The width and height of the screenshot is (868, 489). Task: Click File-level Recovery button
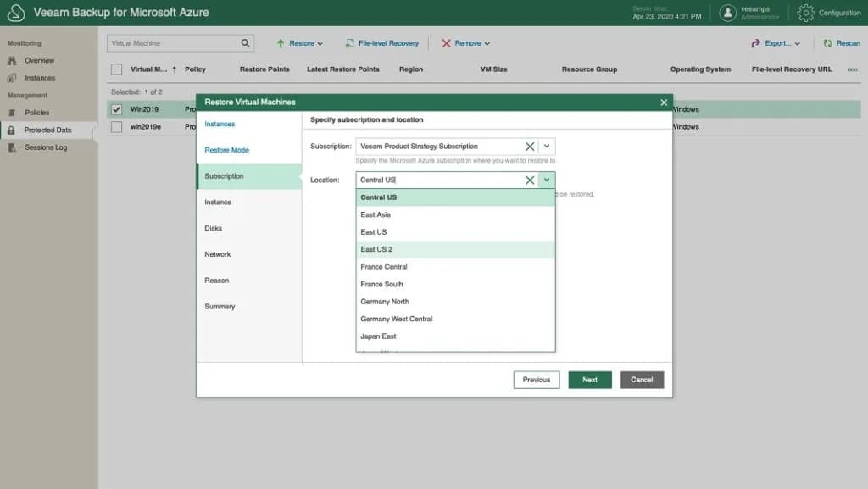pos(382,43)
